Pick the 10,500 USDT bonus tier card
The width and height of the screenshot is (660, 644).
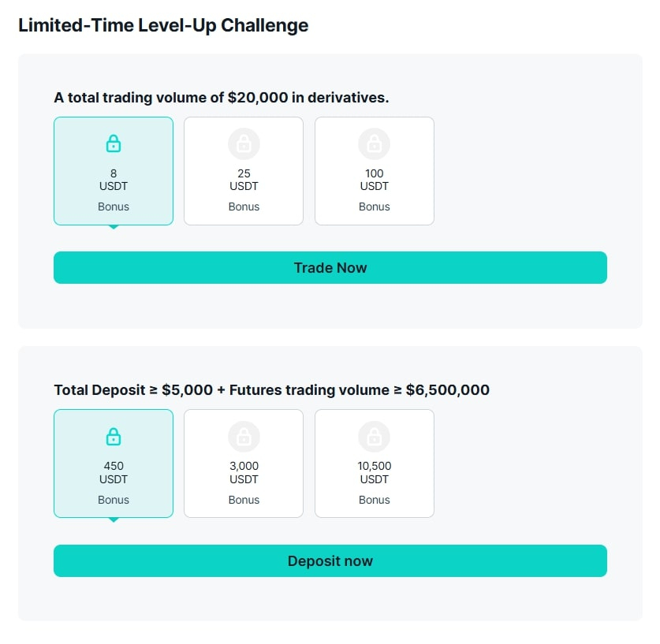point(375,473)
